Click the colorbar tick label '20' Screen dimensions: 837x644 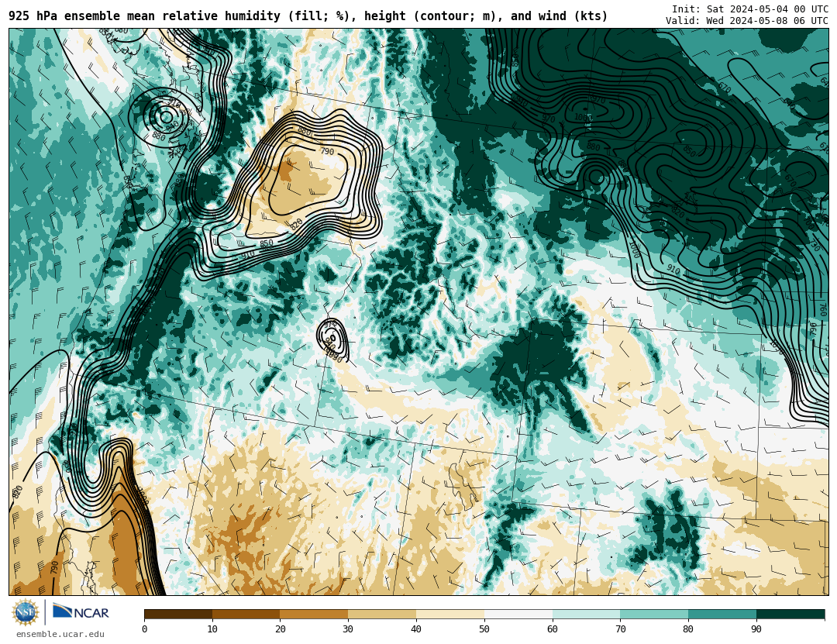(x=281, y=629)
